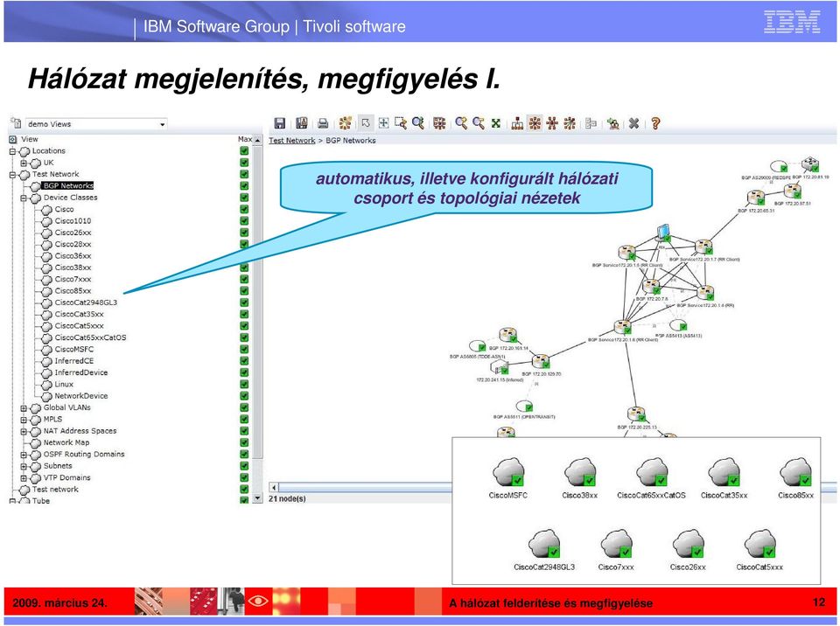Image resolution: width=840 pixels, height=626 pixels.
Task: Click the Save (floppy disk) toolbar icon
Action: 279,123
